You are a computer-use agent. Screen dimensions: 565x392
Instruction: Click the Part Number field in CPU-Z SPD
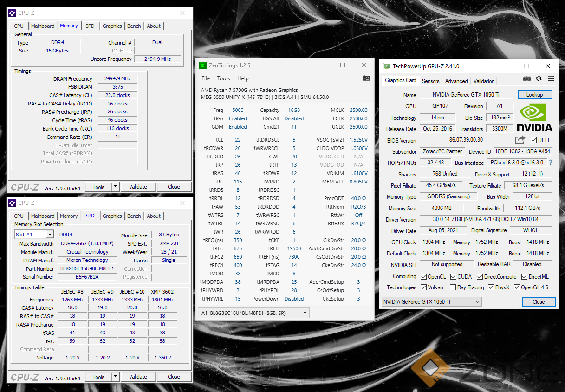point(87,268)
